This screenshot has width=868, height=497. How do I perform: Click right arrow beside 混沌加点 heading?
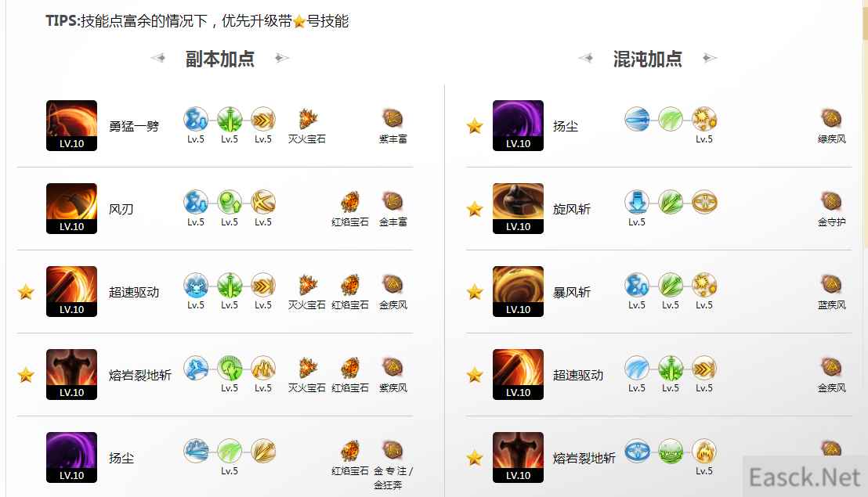coord(709,57)
